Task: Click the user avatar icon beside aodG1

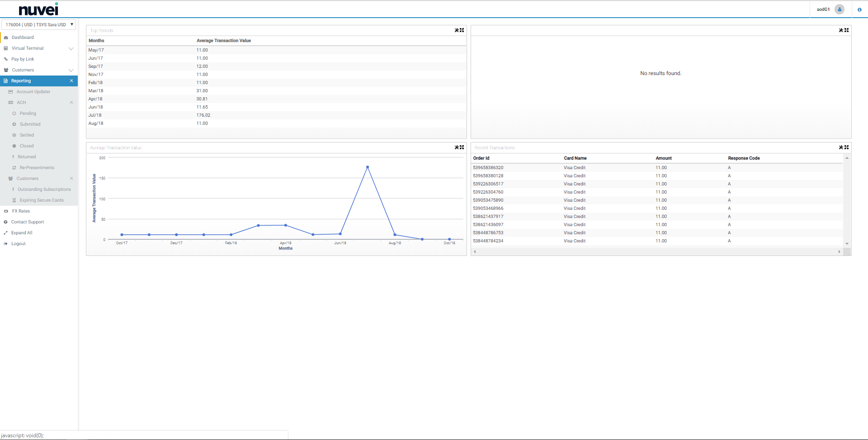Action: [x=840, y=9]
